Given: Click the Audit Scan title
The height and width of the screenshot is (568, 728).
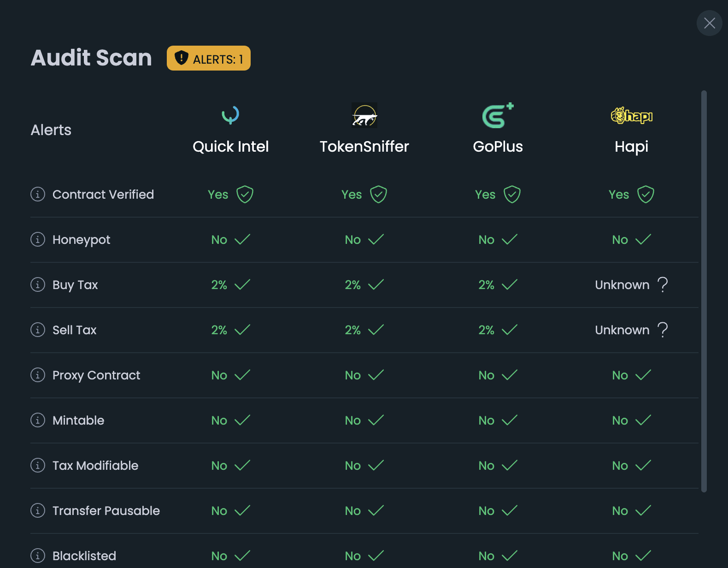Looking at the screenshot, I should point(91,58).
